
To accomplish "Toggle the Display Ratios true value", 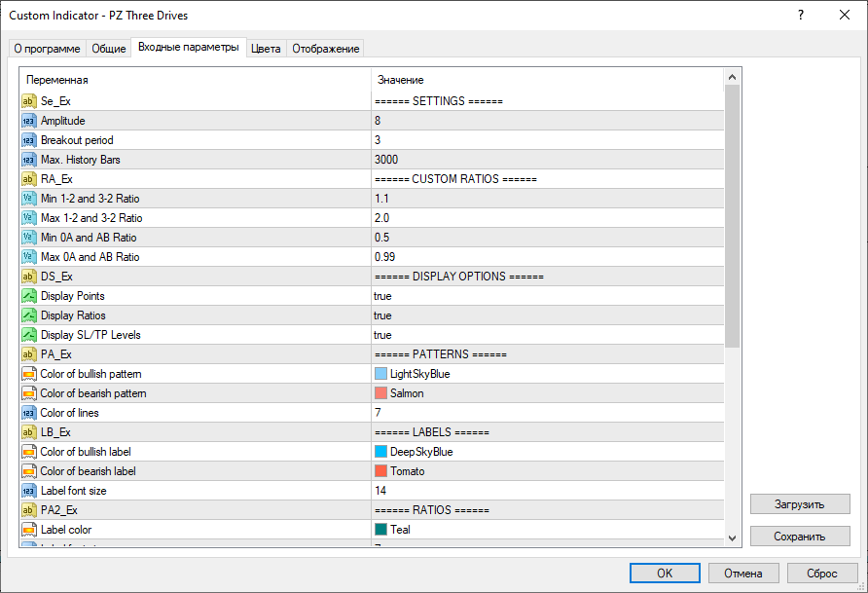I will point(382,315).
